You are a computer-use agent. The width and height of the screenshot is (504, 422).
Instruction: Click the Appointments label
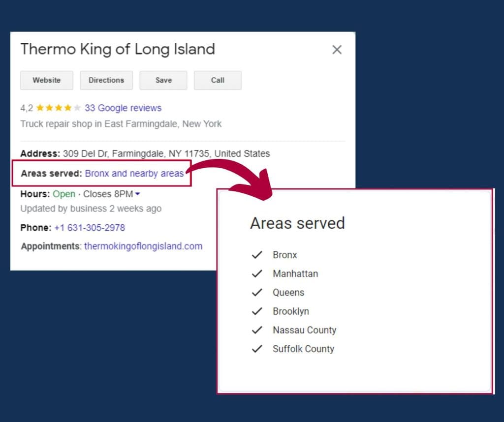(x=51, y=246)
